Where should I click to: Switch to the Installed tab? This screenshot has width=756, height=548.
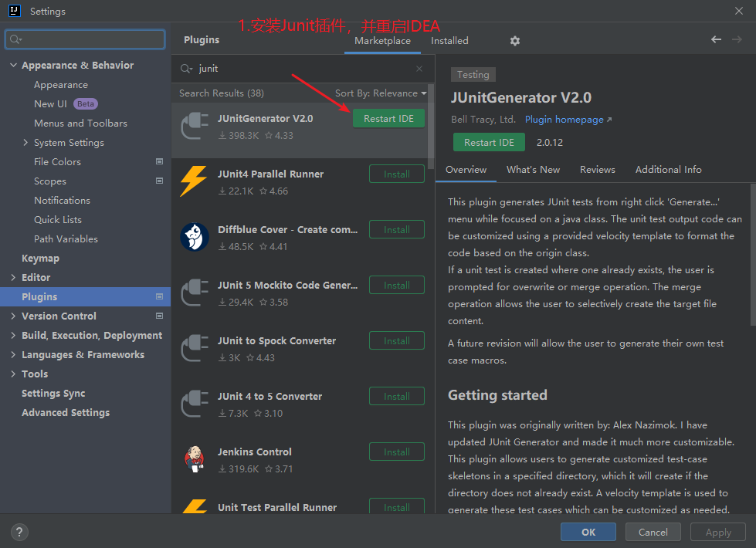click(449, 41)
